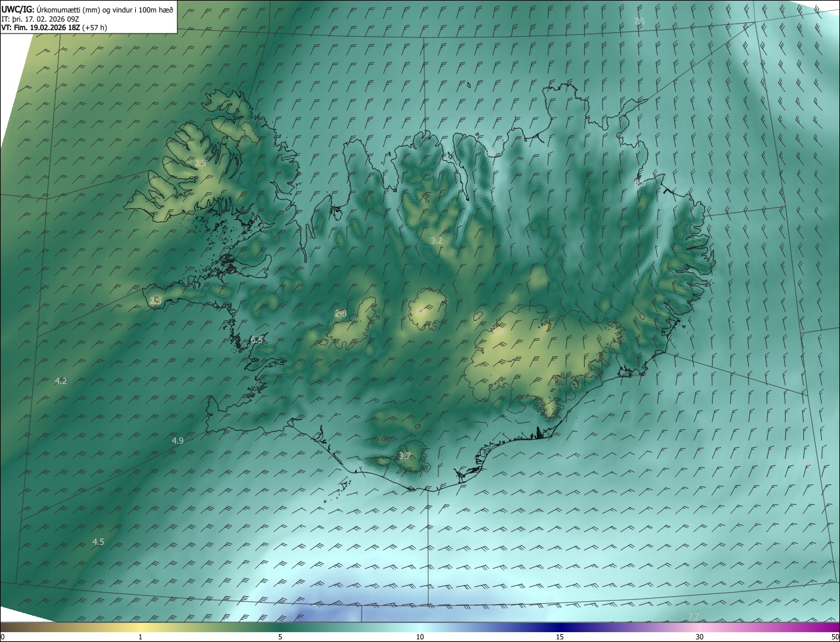The height and width of the screenshot is (642, 840).
Task: Click the map value "3.7" near the south coast
Action: (x=405, y=456)
